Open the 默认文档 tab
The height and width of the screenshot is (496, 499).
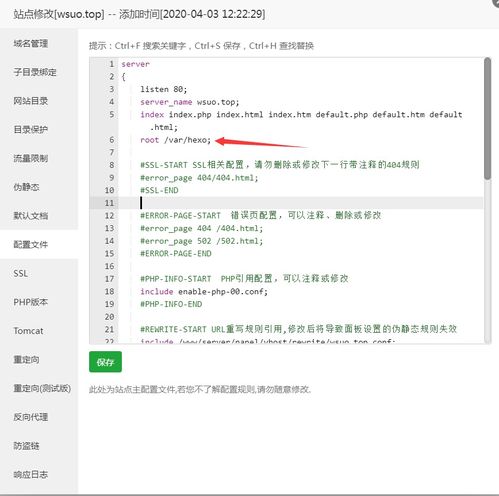point(31,216)
